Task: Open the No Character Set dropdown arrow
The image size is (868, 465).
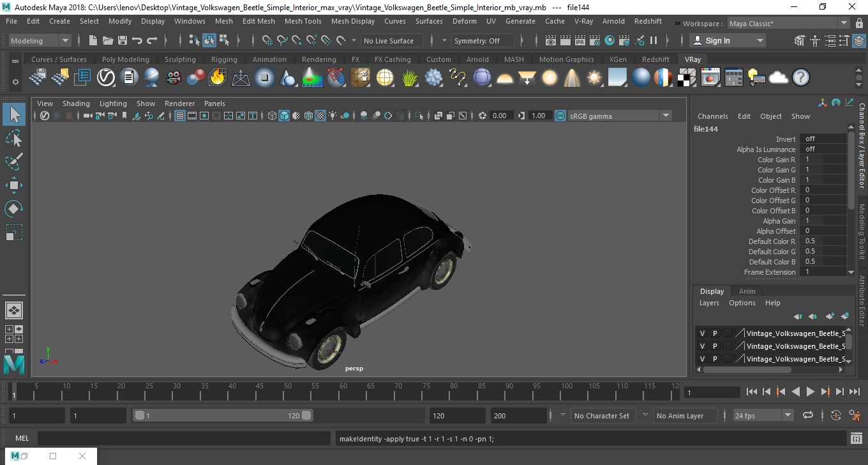Action: tap(562, 415)
